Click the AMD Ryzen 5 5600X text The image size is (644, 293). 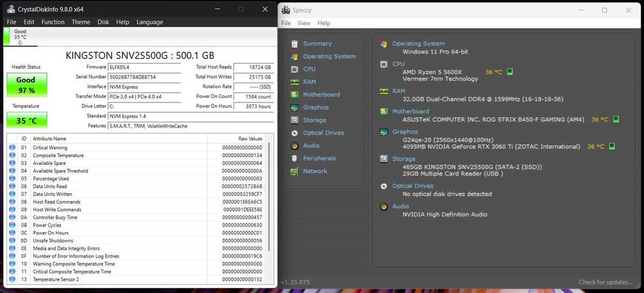coord(432,72)
